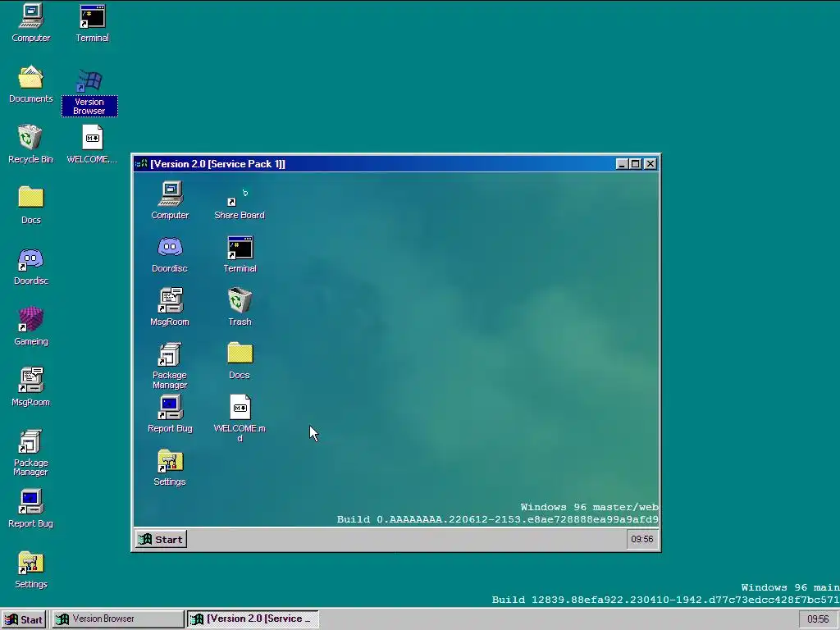Maximize the Version 2.0 window

(636, 164)
